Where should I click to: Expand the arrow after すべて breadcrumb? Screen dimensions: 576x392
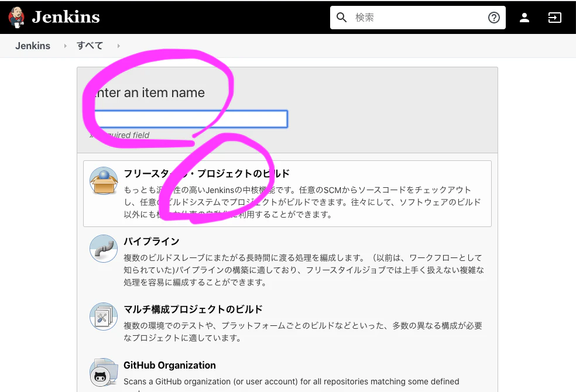pyautogui.click(x=118, y=46)
